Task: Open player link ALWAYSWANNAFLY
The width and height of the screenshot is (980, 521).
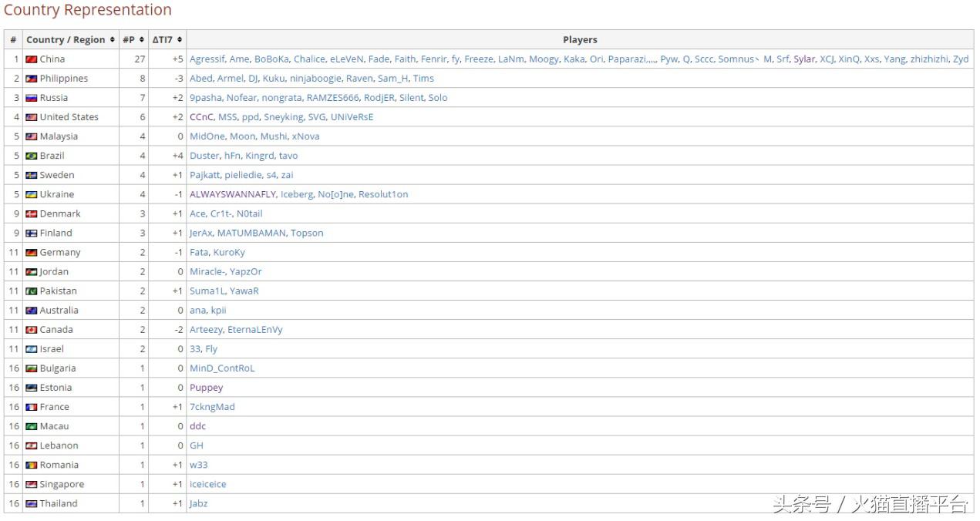Action: (x=232, y=194)
